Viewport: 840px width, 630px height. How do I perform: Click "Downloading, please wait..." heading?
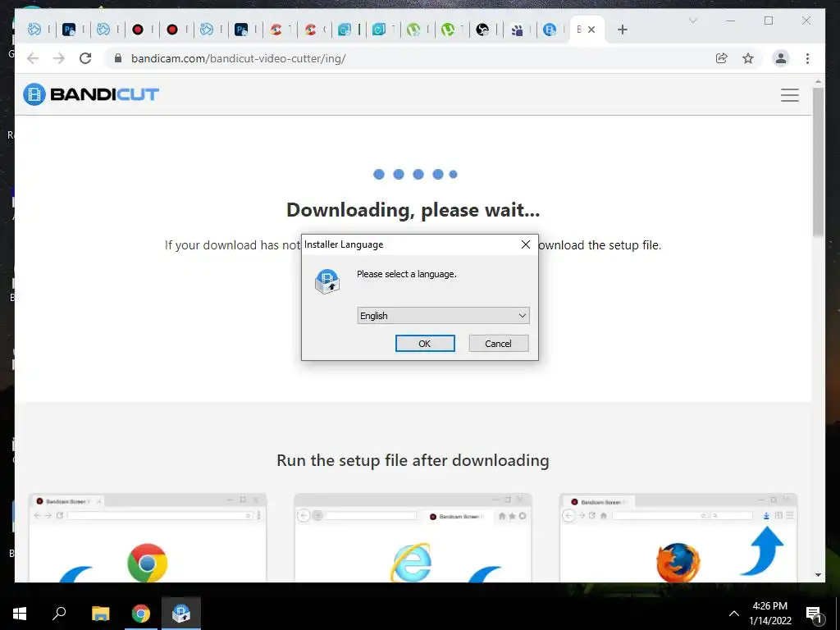point(413,210)
